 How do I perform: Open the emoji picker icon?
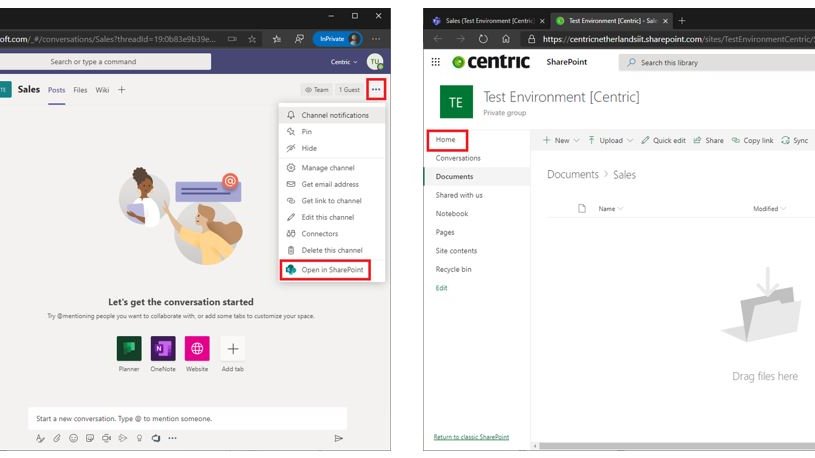click(x=73, y=438)
